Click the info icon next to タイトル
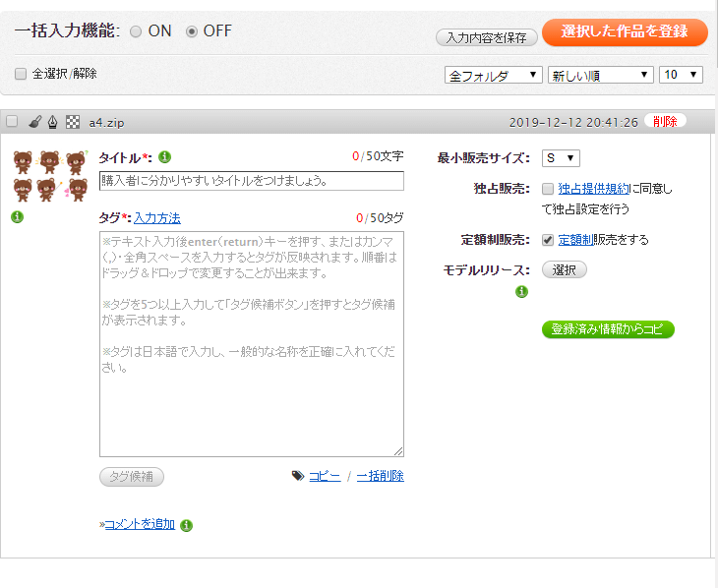This screenshot has width=718, height=588. pyautogui.click(x=165, y=156)
